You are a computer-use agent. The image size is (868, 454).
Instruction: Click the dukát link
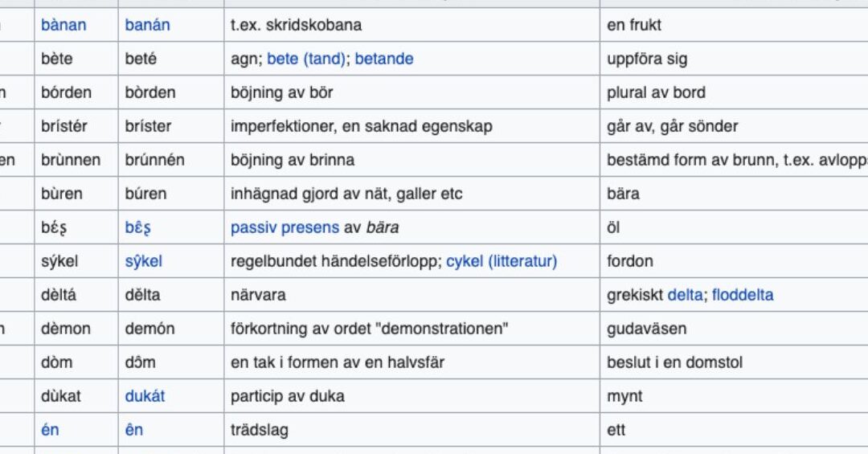point(145,396)
